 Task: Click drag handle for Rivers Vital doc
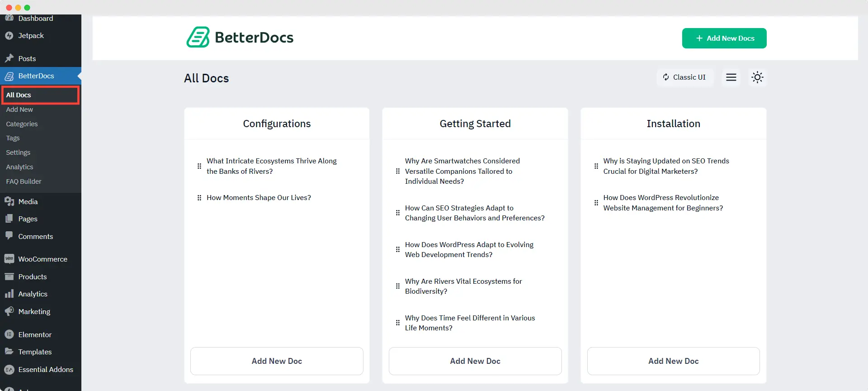tap(398, 286)
